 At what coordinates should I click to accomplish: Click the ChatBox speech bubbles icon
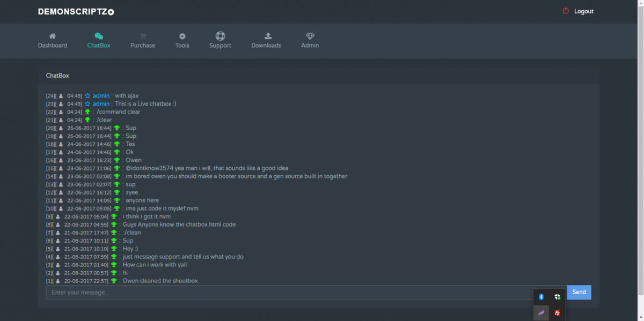(x=99, y=36)
